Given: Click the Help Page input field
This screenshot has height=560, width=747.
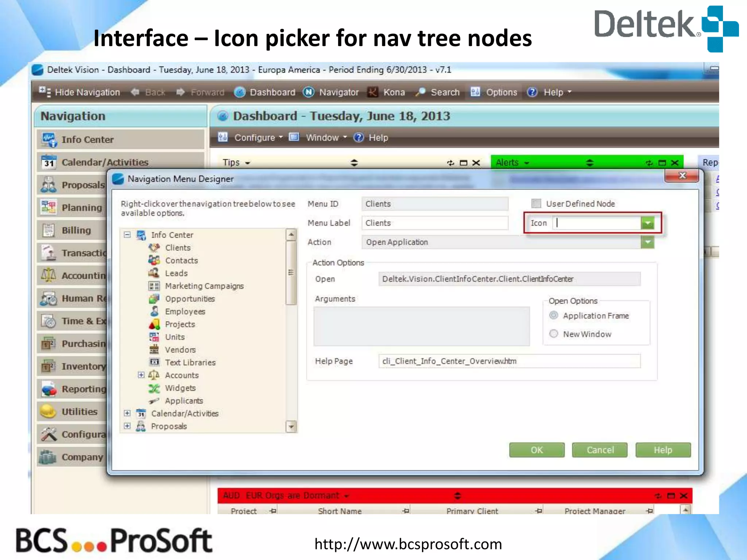Looking at the screenshot, I should pos(509,361).
